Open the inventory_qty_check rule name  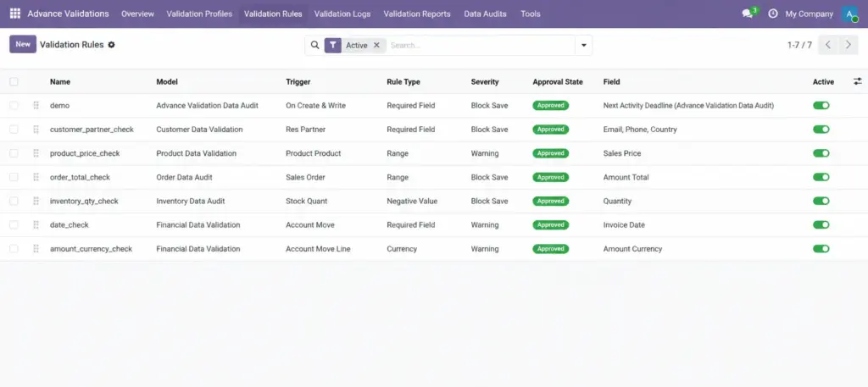click(x=84, y=202)
